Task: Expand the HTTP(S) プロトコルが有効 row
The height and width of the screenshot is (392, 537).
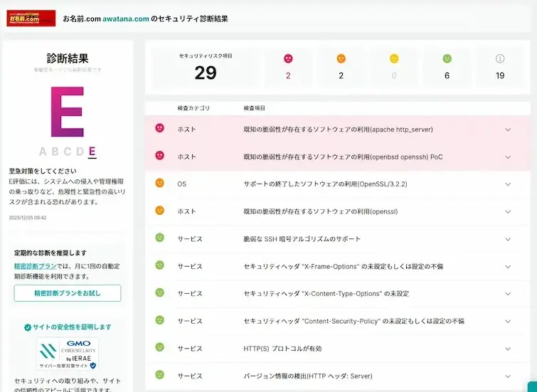Action: (508, 349)
